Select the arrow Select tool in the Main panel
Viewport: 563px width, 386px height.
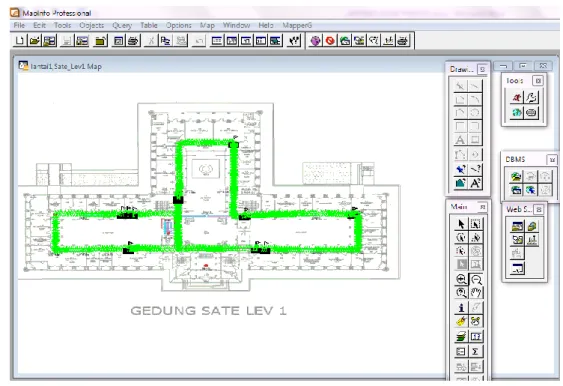(x=461, y=224)
